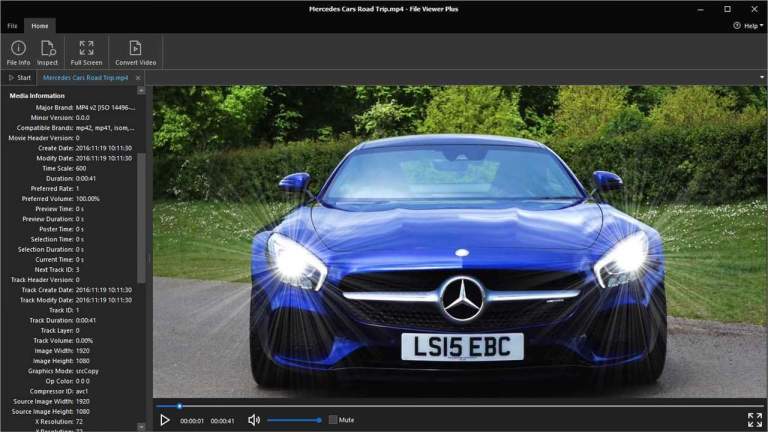The width and height of the screenshot is (768, 432).
Task: Select the Track Modify Date row
Action: pos(73,300)
